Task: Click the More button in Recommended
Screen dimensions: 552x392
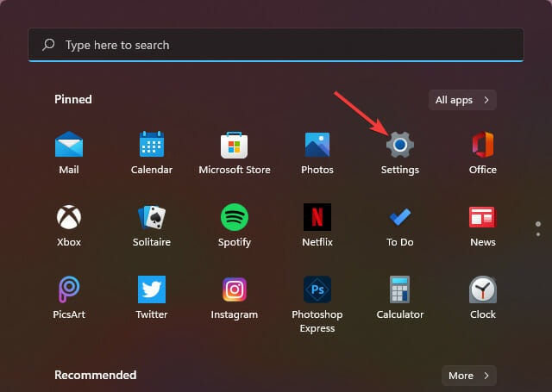Action: (x=469, y=376)
